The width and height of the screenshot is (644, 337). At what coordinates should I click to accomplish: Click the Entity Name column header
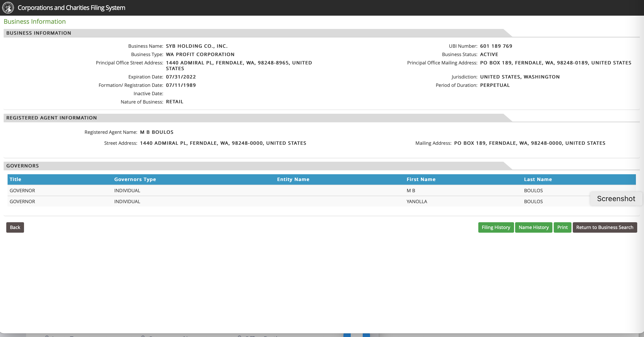pos(293,179)
